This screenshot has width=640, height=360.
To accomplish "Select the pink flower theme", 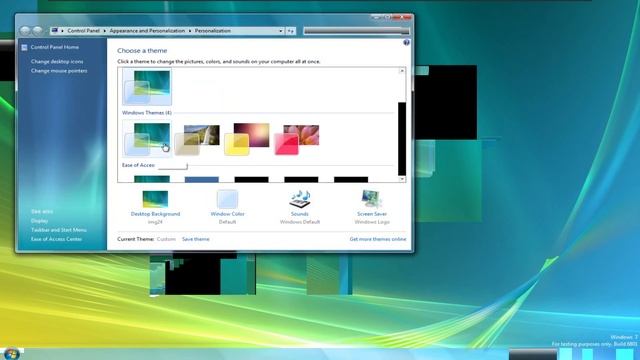I will [297, 139].
